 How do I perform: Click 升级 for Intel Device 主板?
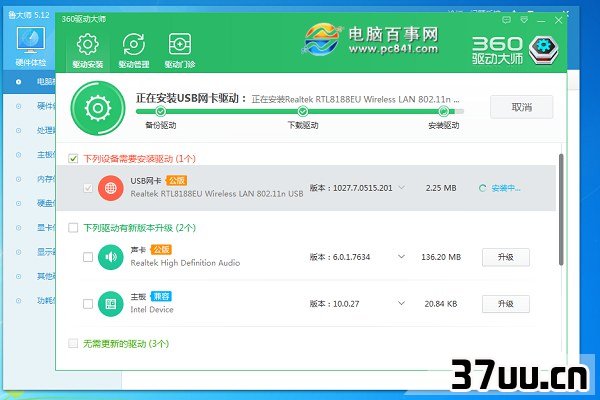tap(505, 304)
